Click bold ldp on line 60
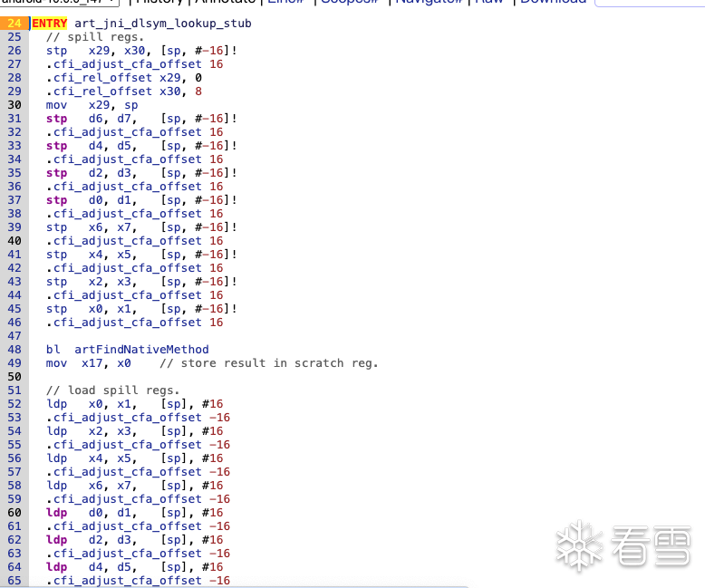Screen dimensions: 705x588 pos(57,513)
